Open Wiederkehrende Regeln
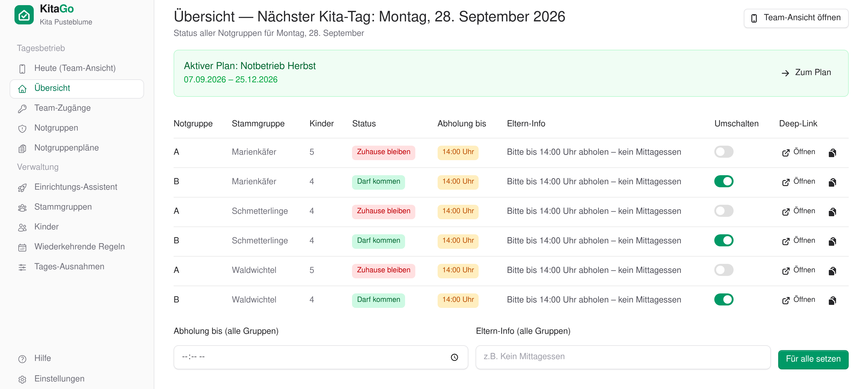 [x=77, y=247]
